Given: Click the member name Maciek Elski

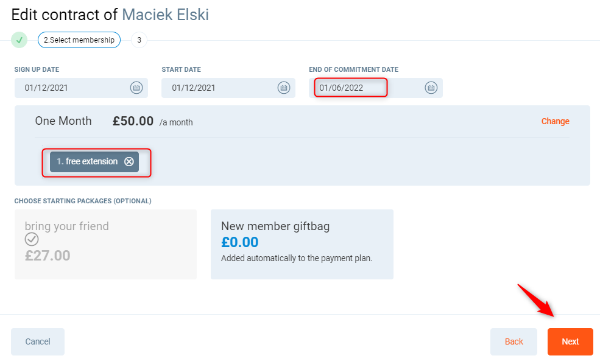Looking at the screenshot, I should 165,15.
